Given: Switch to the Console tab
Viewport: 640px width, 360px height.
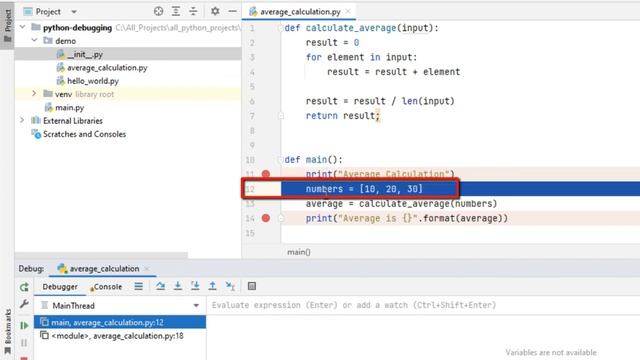Looking at the screenshot, I should click(106, 287).
